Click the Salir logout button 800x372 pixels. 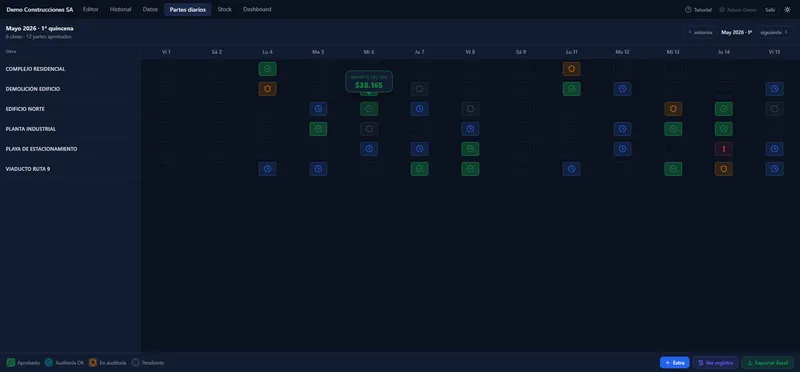tap(770, 10)
